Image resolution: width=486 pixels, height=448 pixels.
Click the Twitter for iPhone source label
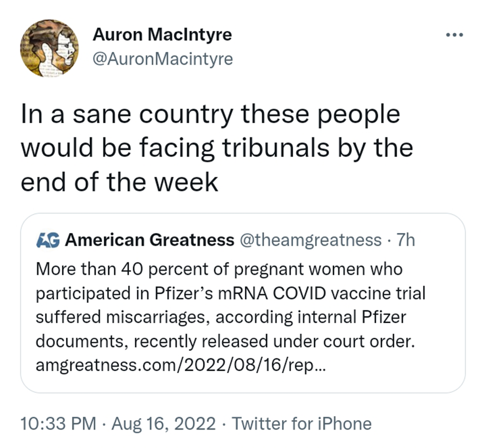(x=302, y=424)
